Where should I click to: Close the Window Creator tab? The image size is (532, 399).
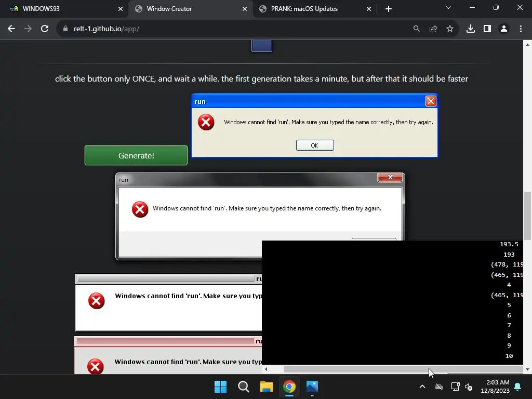[245, 9]
